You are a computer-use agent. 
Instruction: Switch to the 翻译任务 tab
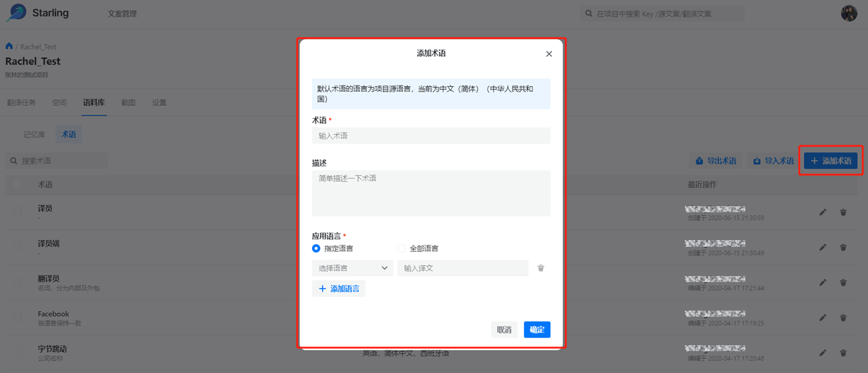tap(21, 103)
